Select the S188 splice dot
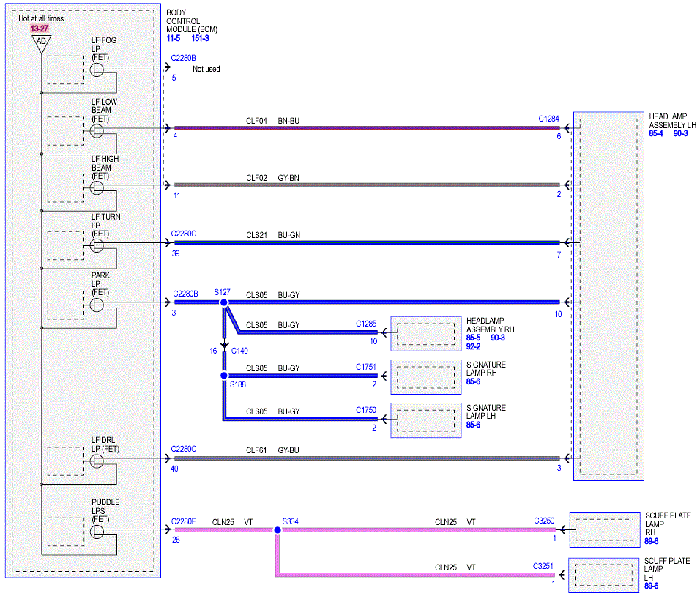This screenshot has height=596, width=700. tap(224, 376)
